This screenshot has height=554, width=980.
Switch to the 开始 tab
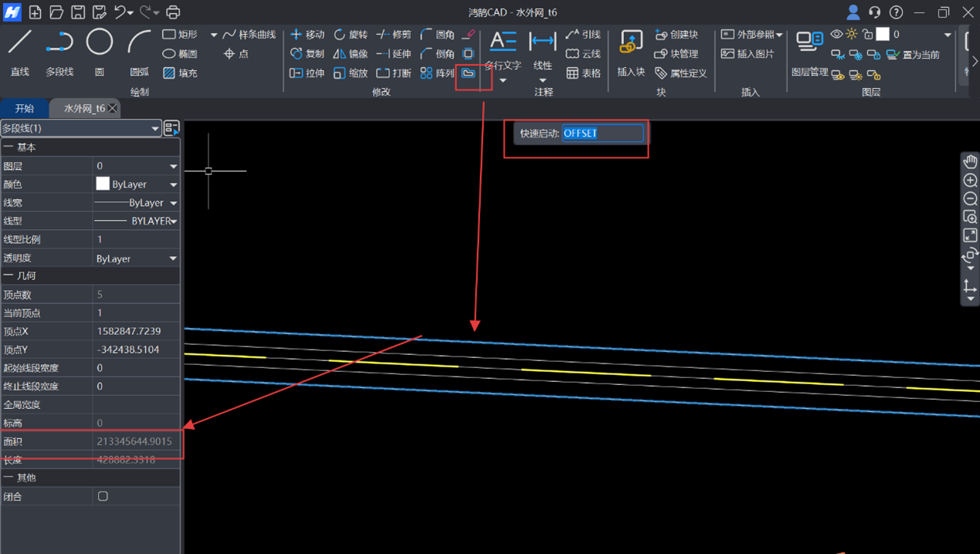pyautogui.click(x=25, y=109)
